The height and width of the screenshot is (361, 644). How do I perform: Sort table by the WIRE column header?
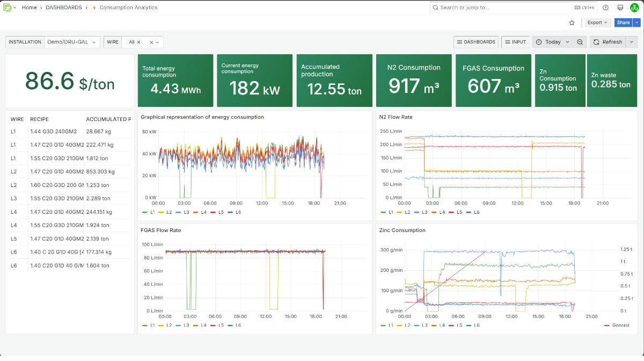(x=17, y=119)
